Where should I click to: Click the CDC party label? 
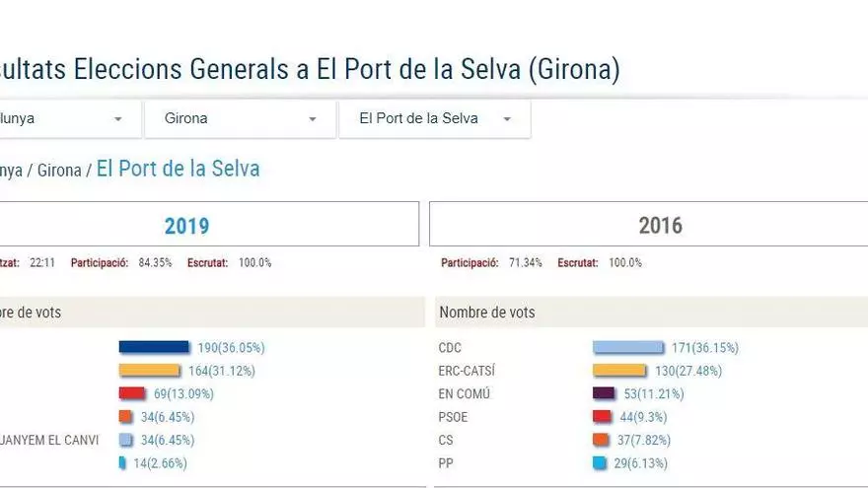point(450,348)
